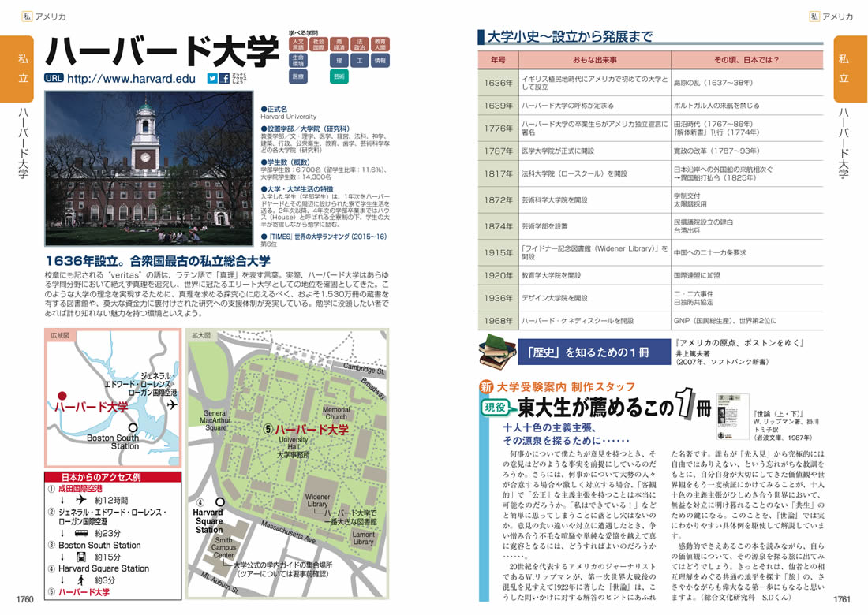Select the 理 subject badge
868x615 pixels.
click(339, 60)
